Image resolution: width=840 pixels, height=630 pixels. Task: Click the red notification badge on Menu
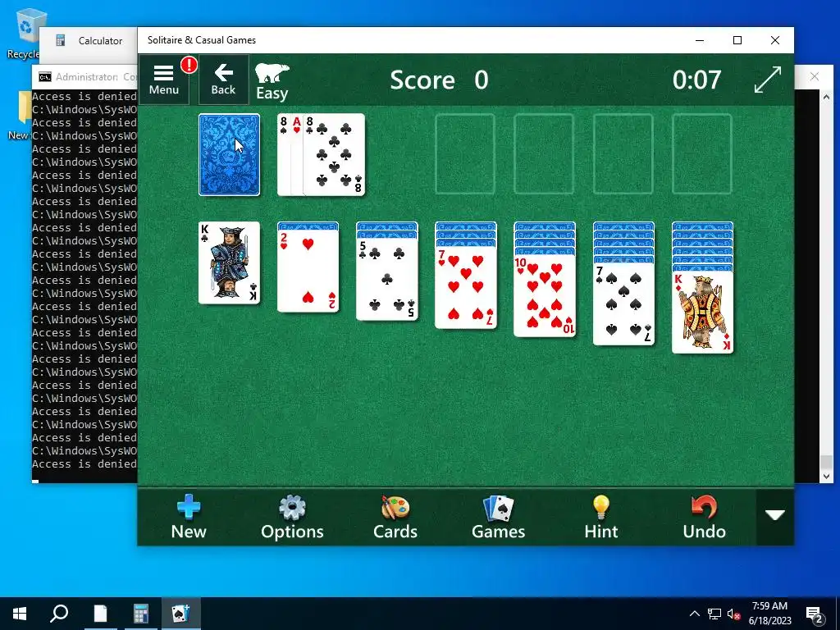pos(189,65)
